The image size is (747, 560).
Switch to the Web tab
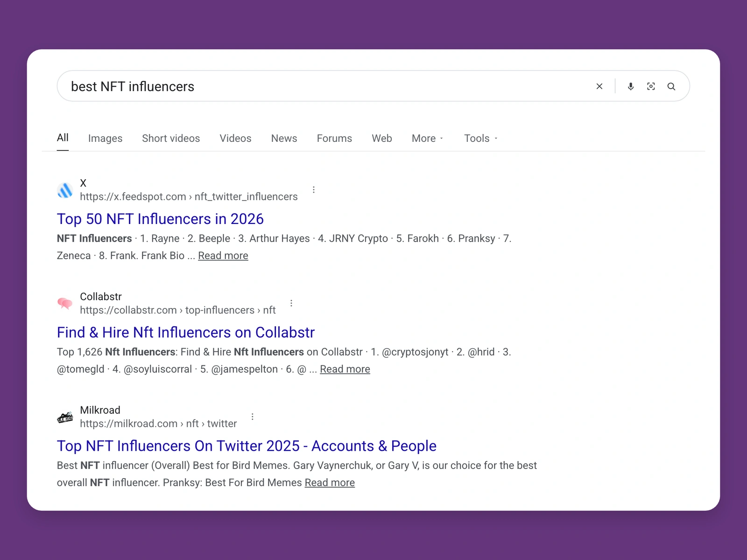pos(382,138)
